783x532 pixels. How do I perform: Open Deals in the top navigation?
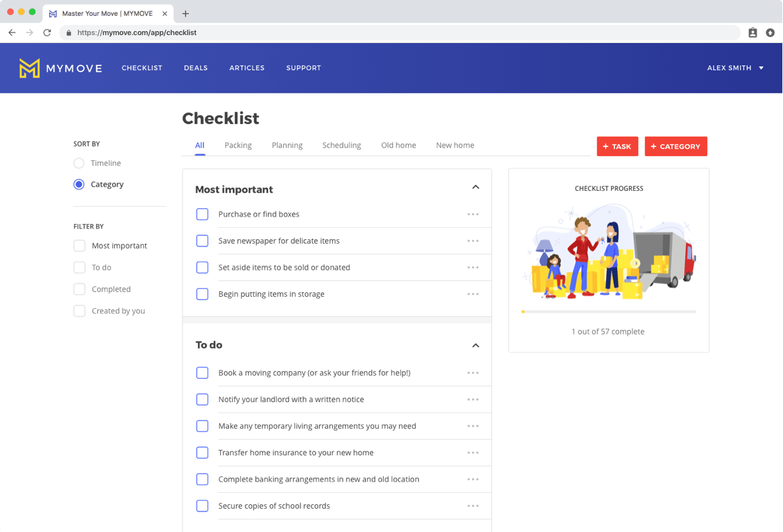pos(196,68)
